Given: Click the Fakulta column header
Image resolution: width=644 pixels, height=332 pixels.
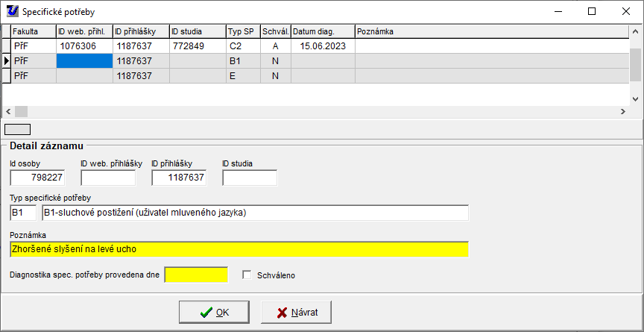Looking at the screenshot, I should (33, 31).
